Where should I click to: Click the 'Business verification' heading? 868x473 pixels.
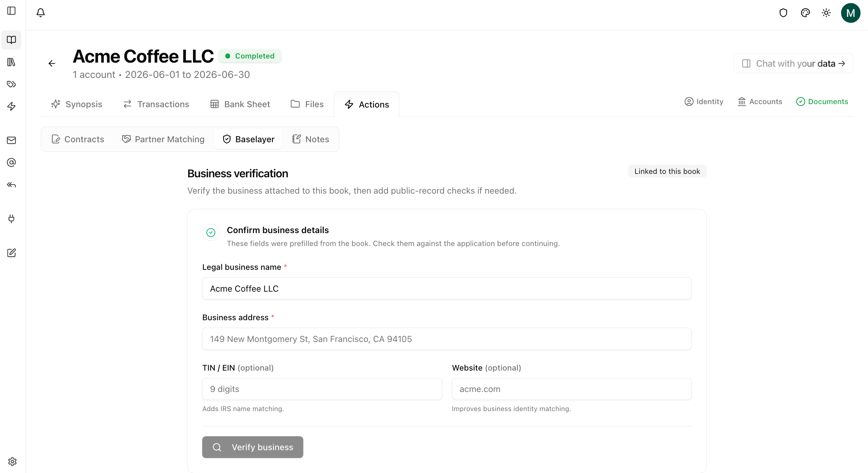[x=238, y=174]
